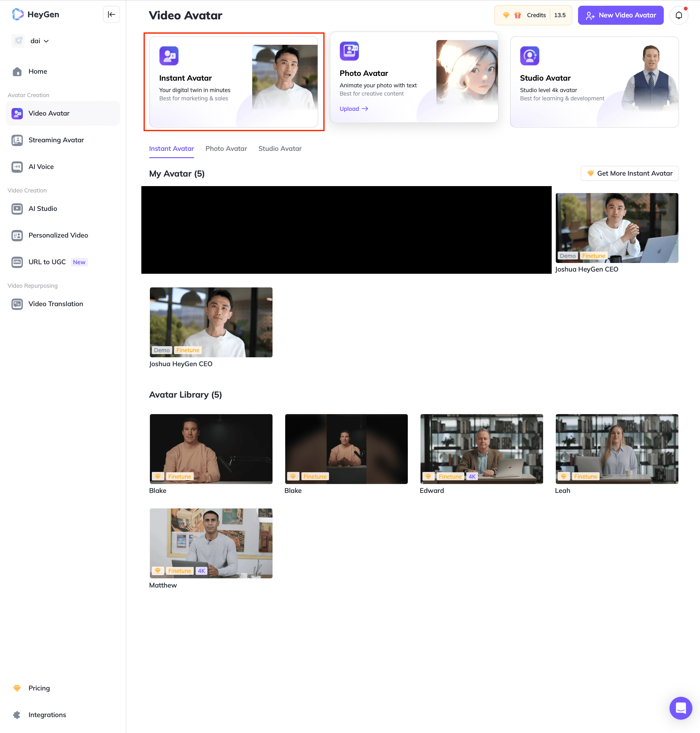
Task: Open the Matthew avatar thumbnail
Action: click(211, 543)
